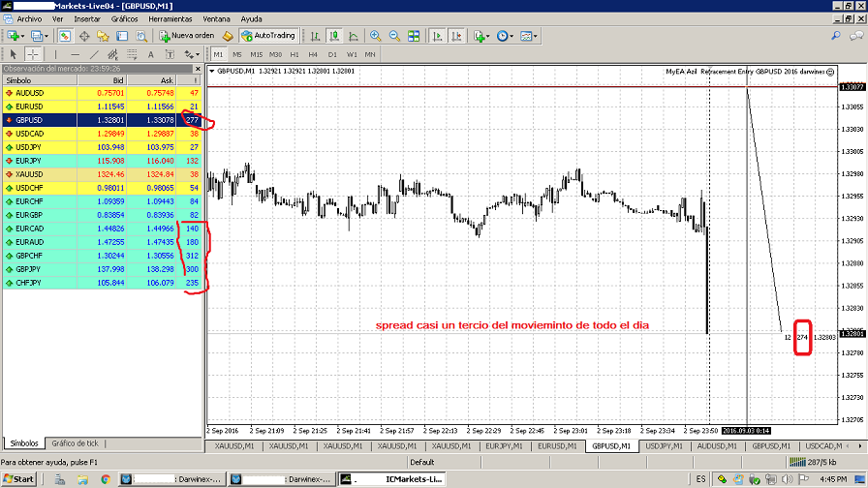Click the Nueva orden button
The height and width of the screenshot is (488, 868).
coord(186,36)
